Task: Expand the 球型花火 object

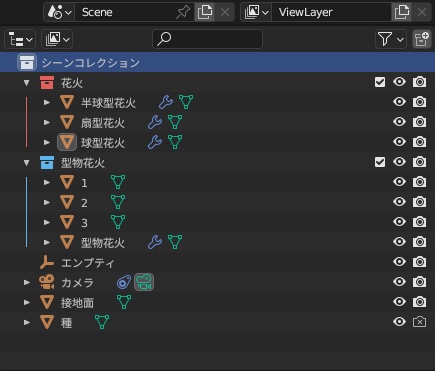Action: click(x=47, y=142)
